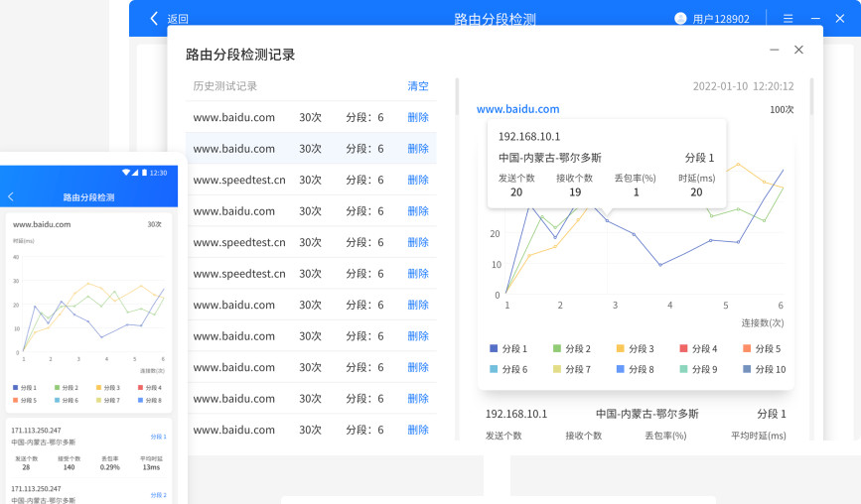The image size is (861, 504).
Task: Open the blue www.baidu.com link above the chart
Action: coord(517,109)
